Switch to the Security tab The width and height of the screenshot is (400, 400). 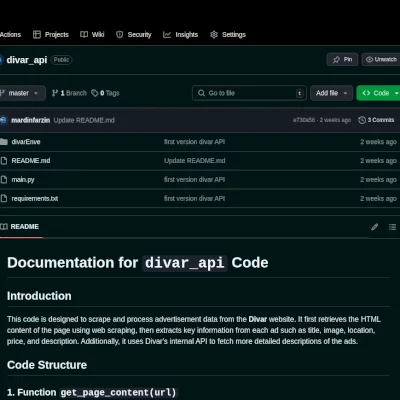click(133, 35)
